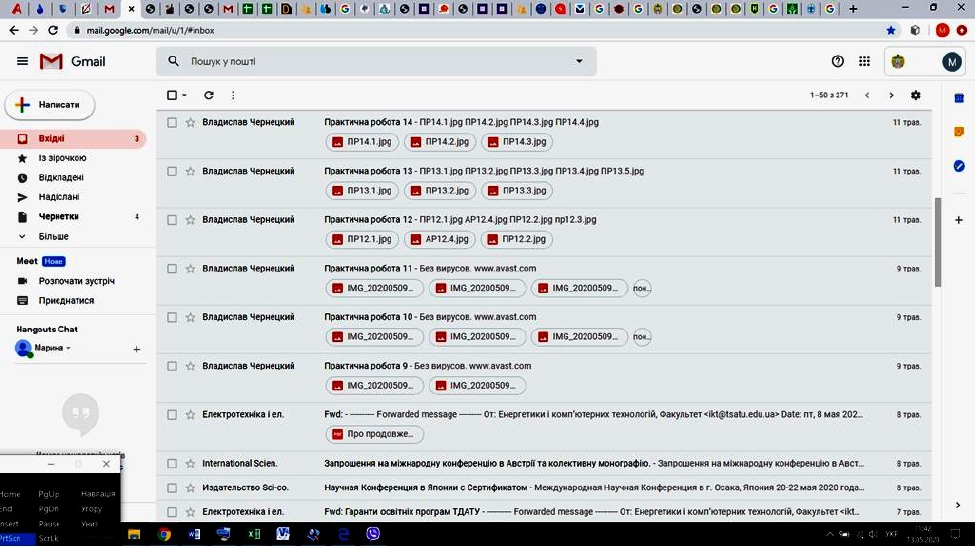Click the mail list vertical scrollbar
This screenshot has height=547, width=976.
click(938, 243)
